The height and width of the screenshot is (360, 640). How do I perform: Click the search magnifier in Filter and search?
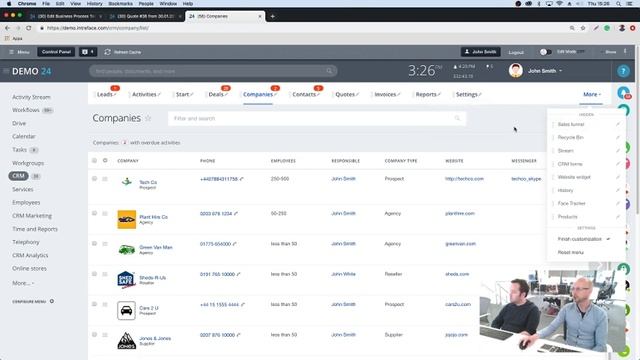pyautogui.click(x=457, y=118)
